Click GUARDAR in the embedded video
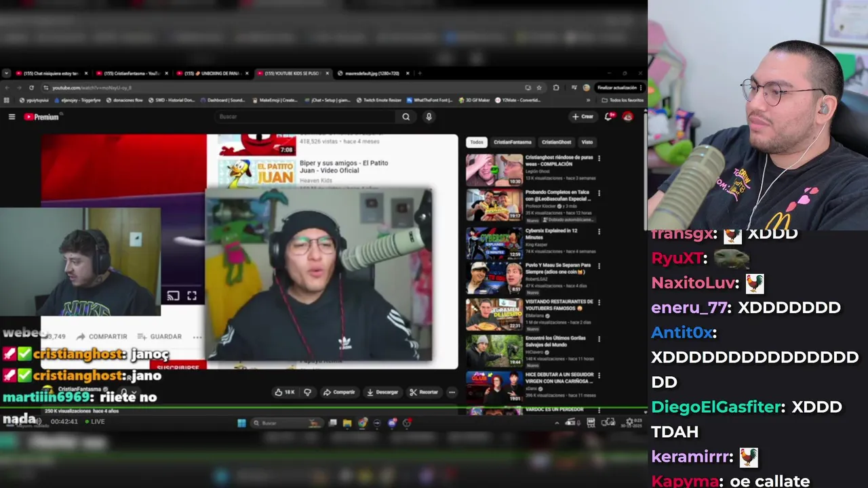The width and height of the screenshot is (868, 488). [x=159, y=336]
